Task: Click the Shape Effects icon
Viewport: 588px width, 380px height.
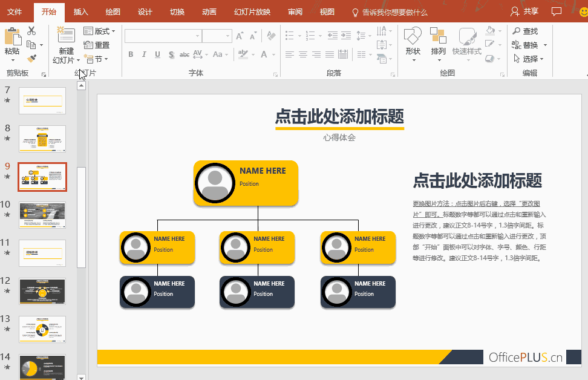Action: [x=490, y=59]
